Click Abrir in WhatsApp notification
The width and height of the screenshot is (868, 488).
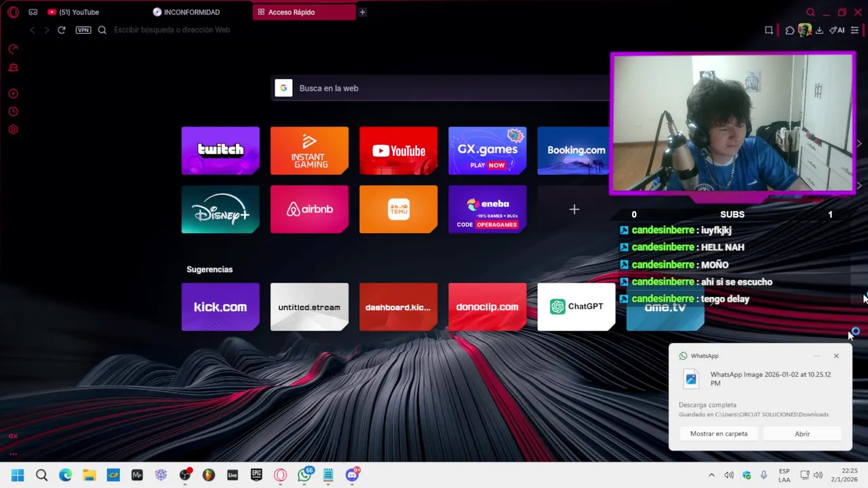coord(802,434)
